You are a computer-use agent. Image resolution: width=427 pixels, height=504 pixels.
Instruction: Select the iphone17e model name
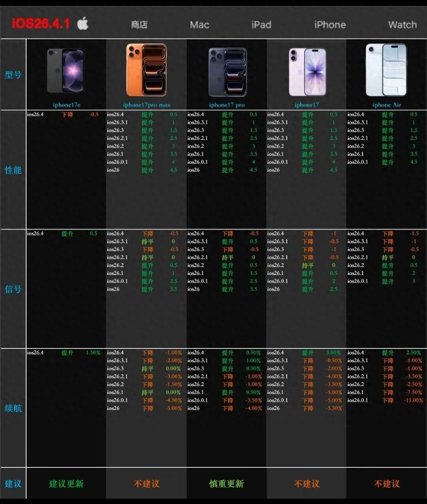[x=66, y=105]
